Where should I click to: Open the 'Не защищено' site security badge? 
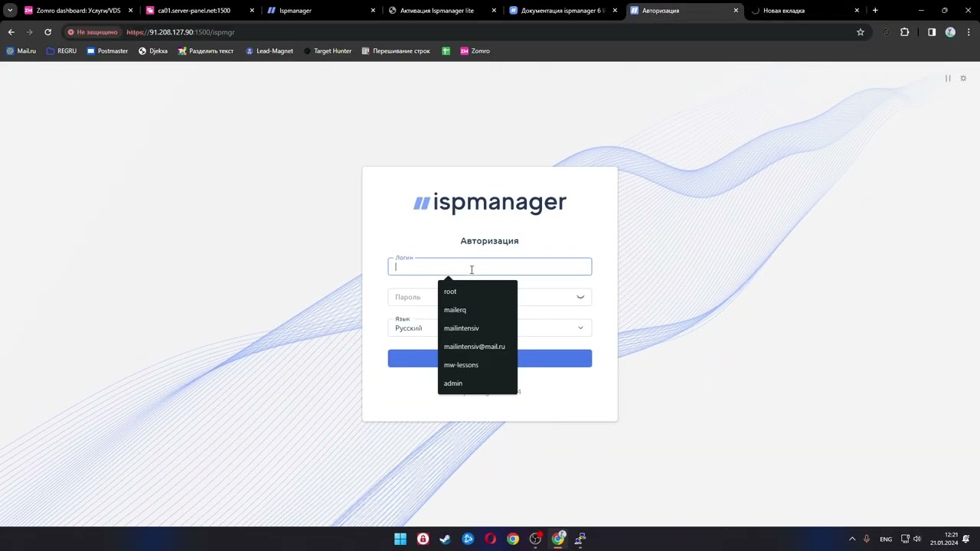(x=92, y=32)
